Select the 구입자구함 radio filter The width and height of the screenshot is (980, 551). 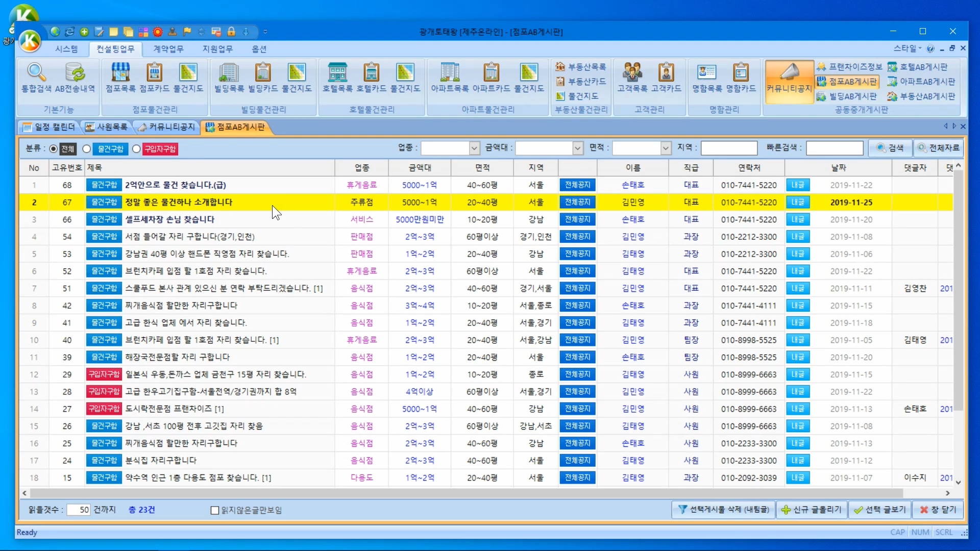pyautogui.click(x=136, y=149)
